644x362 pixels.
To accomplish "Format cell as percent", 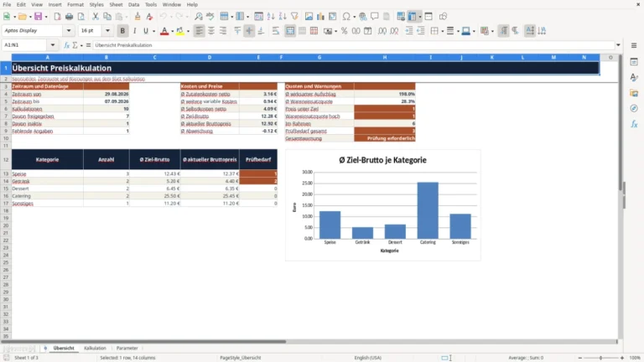I will point(344,31).
